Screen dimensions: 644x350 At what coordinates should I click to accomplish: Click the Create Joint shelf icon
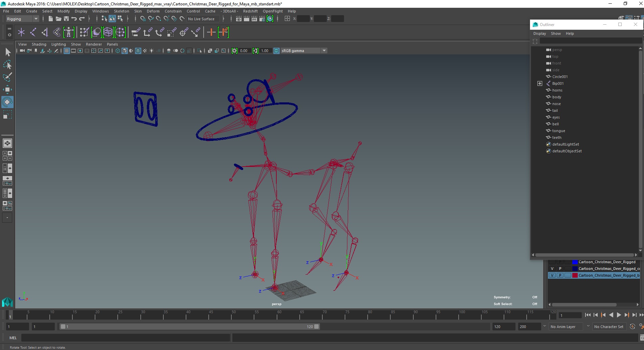(33, 32)
